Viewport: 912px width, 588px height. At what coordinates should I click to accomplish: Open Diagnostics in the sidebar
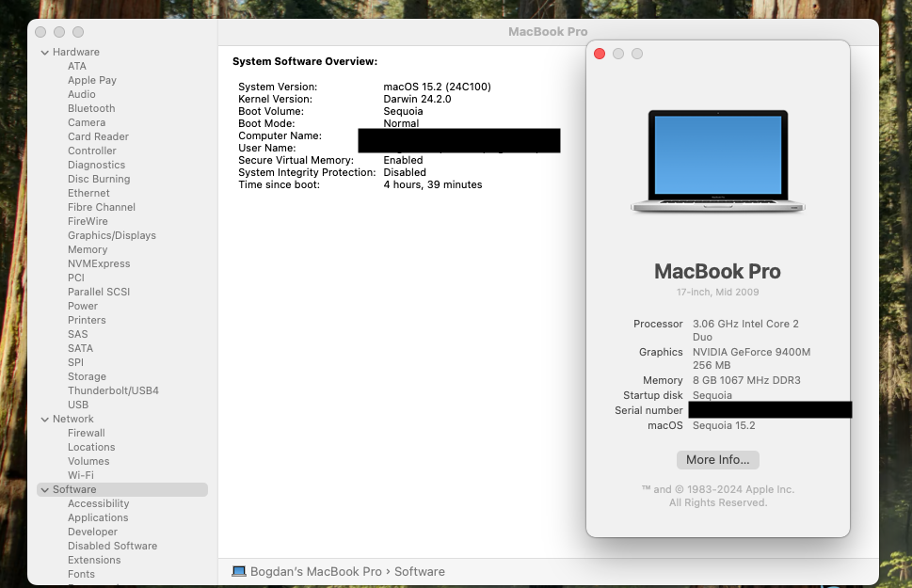click(97, 166)
